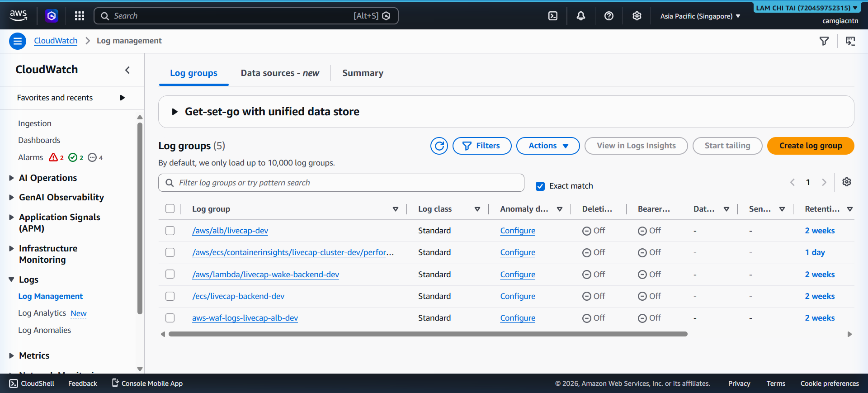Screen dimensions: 868x393
Task: Click Create log group button
Action: pos(811,146)
